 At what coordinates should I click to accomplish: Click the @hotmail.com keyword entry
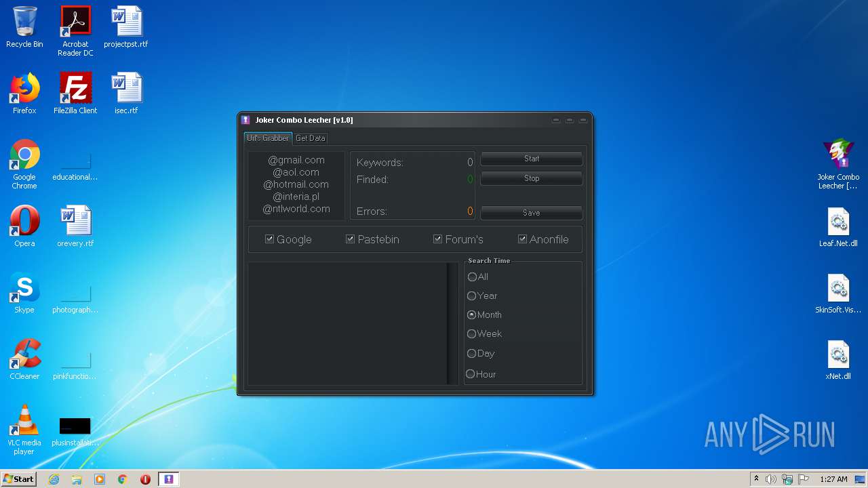pyautogui.click(x=296, y=184)
